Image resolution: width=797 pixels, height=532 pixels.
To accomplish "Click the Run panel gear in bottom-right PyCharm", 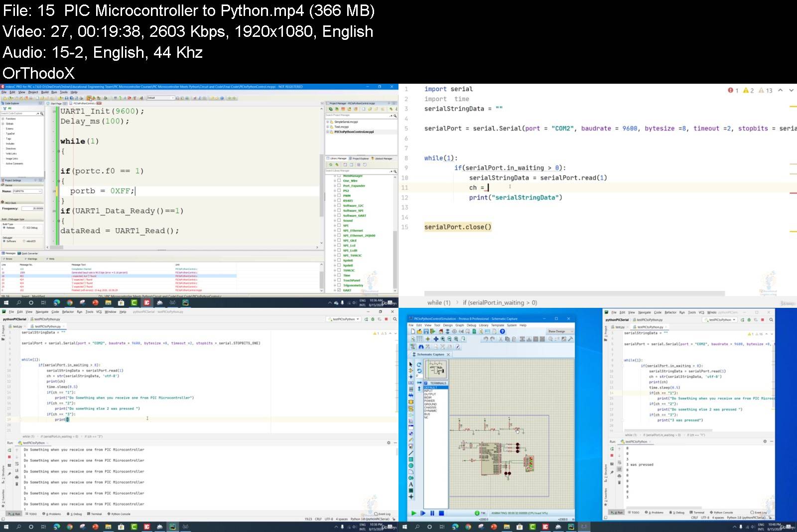I will (x=765, y=441).
